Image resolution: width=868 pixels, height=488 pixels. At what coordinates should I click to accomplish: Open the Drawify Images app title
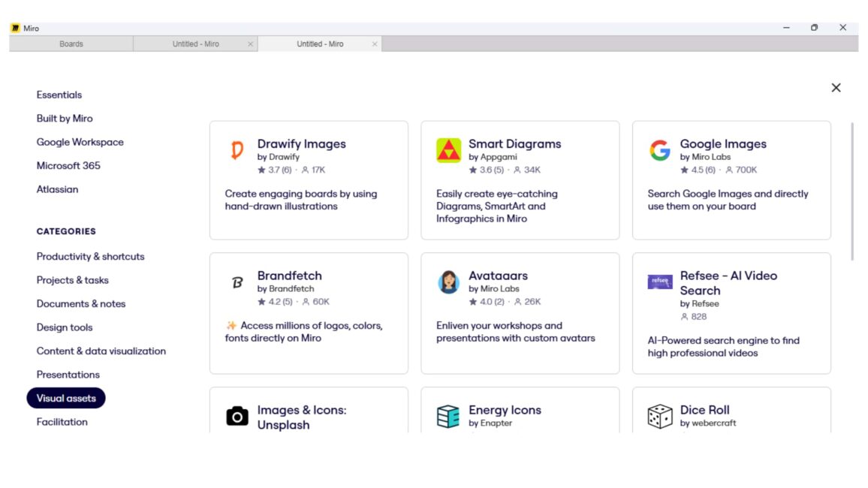pos(302,144)
